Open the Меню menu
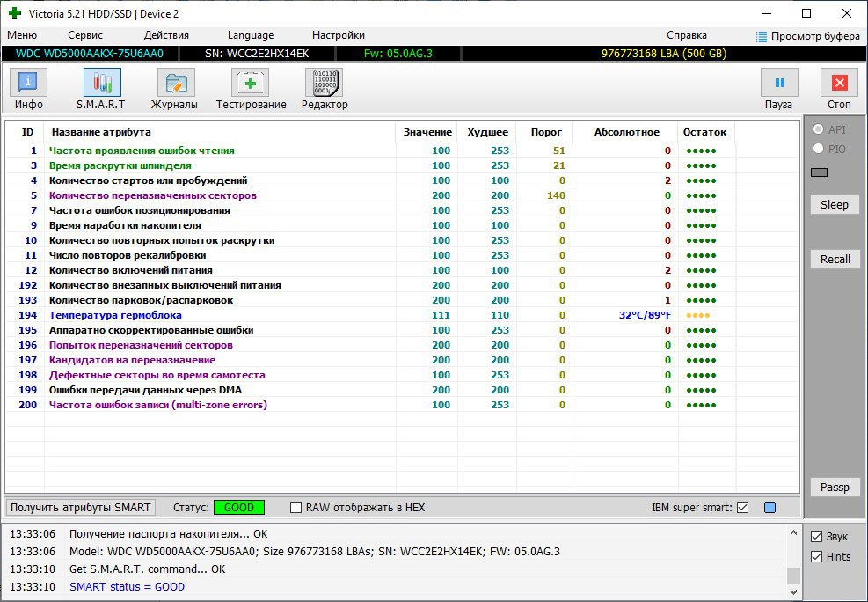This screenshot has width=868, height=602. (x=22, y=35)
